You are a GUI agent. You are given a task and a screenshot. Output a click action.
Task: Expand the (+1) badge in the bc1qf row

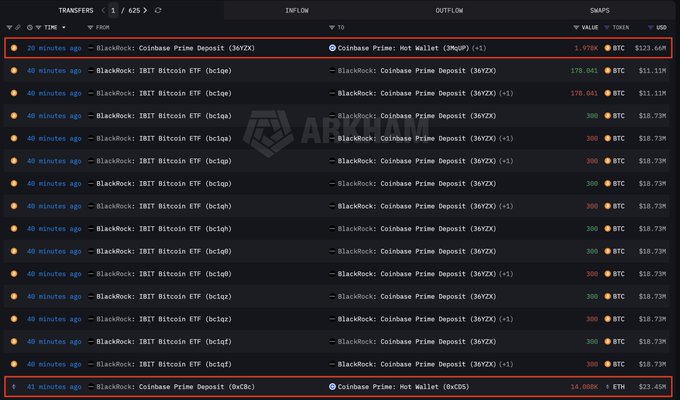[506, 364]
